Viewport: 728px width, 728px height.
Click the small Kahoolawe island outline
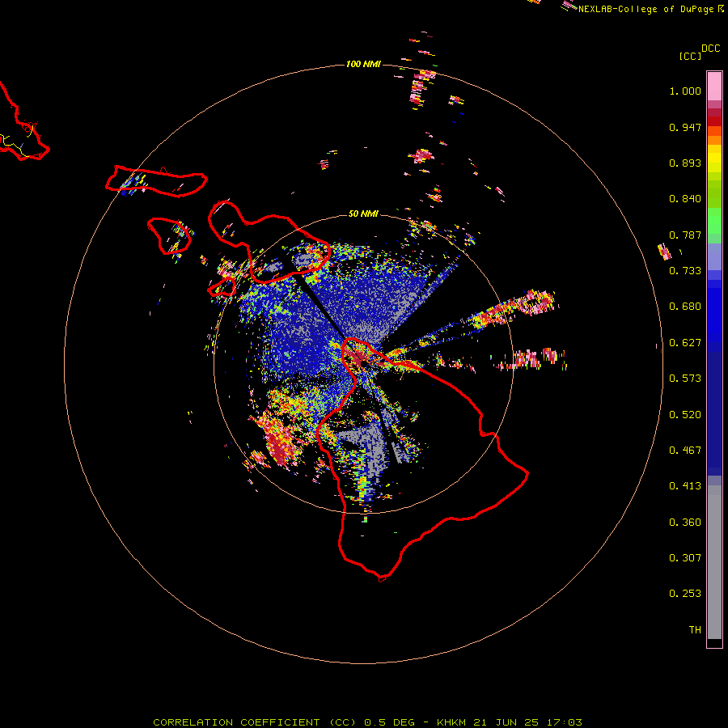[222, 288]
